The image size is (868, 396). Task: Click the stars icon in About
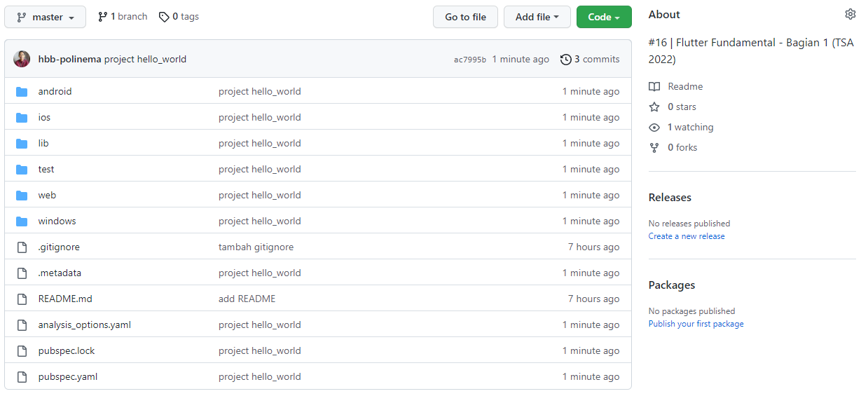[654, 107]
